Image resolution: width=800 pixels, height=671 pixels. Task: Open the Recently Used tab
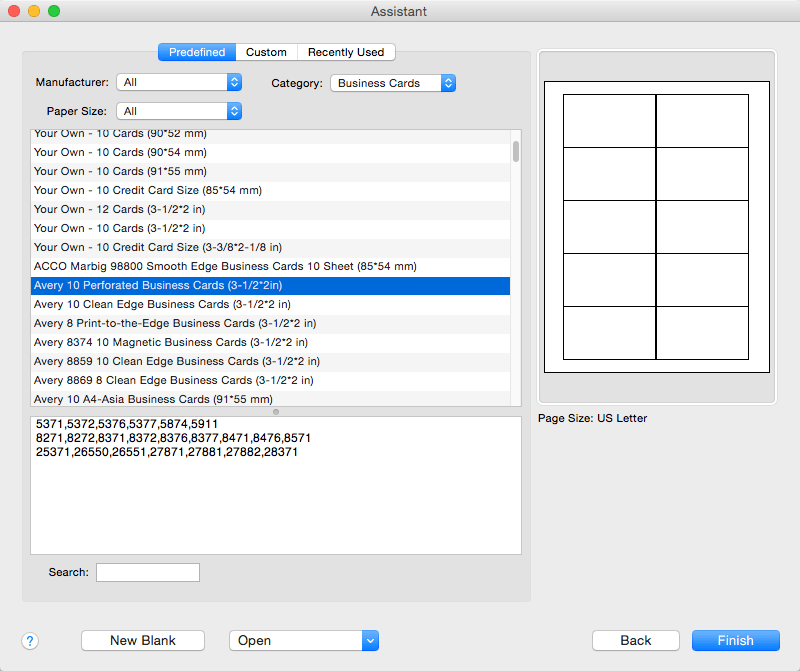(x=346, y=52)
